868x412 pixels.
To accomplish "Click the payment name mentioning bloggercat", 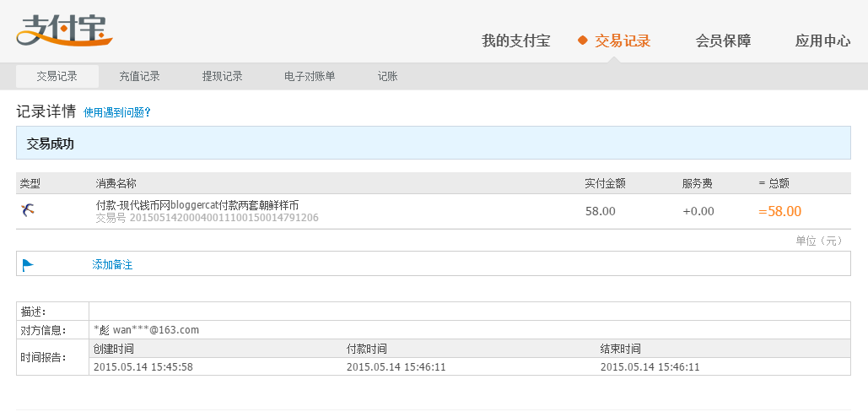I will click(197, 204).
